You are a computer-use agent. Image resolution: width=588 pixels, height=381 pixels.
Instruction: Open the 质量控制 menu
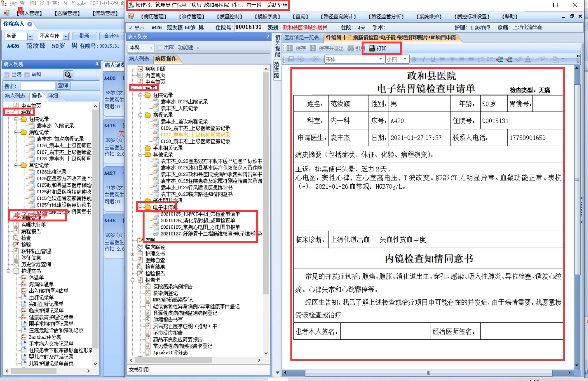click(229, 17)
